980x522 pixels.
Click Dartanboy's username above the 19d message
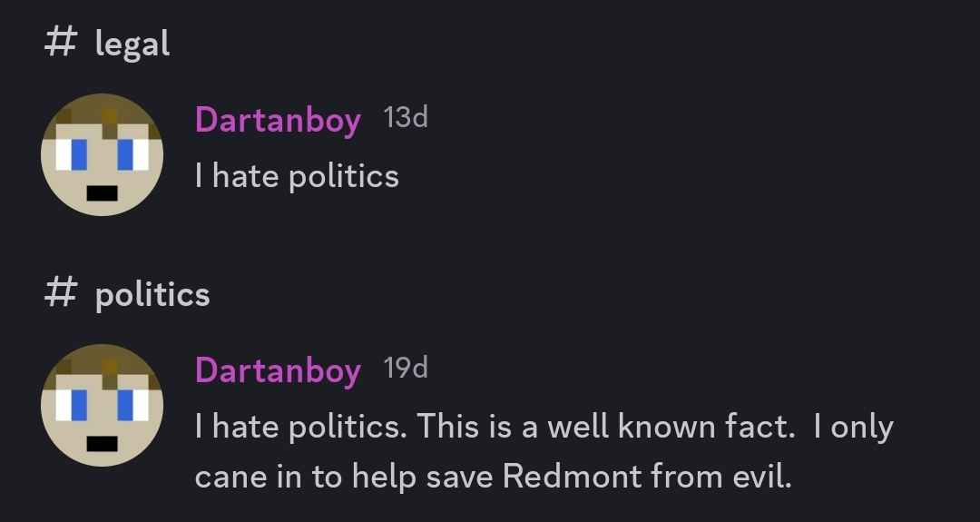[x=278, y=369]
